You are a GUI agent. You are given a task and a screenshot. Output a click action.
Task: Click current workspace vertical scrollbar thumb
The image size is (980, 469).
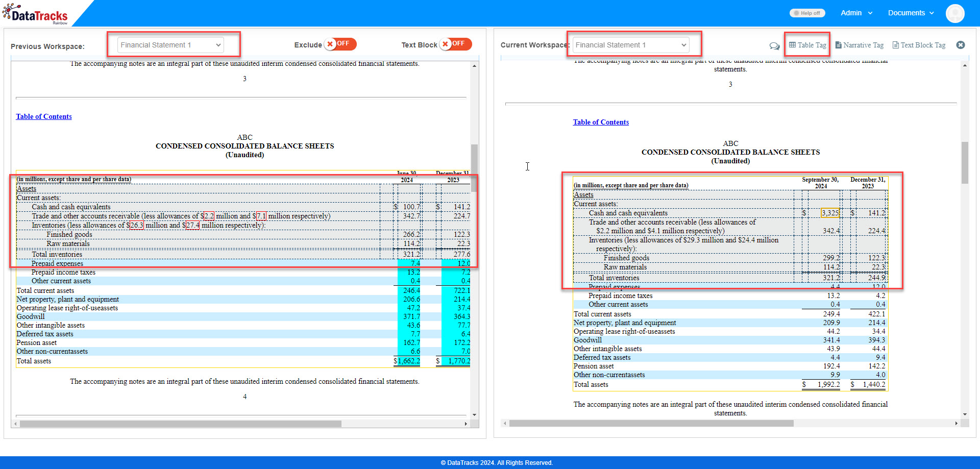[x=965, y=162]
